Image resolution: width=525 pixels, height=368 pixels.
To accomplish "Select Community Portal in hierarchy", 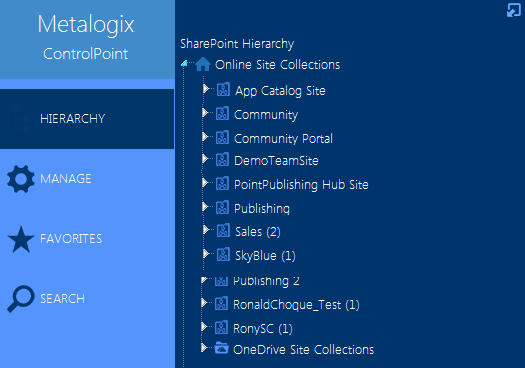I will tap(283, 139).
